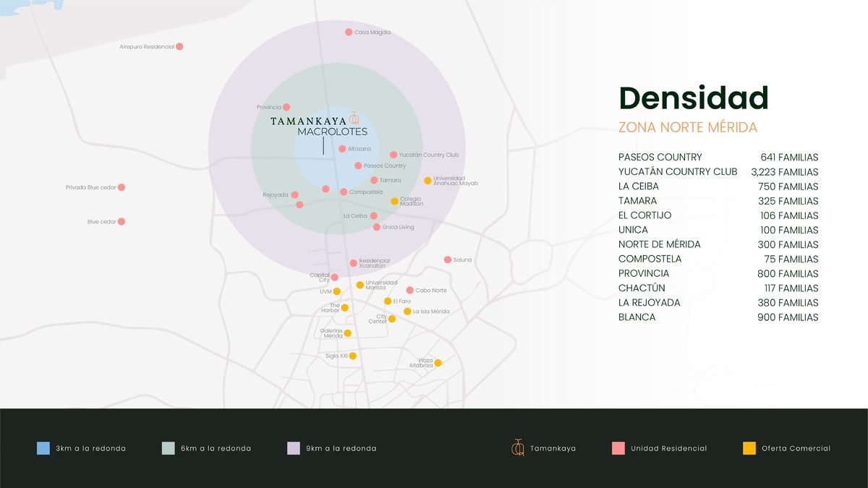
Task: Select the pink Unidad Residencial legend swatch
Action: point(618,448)
